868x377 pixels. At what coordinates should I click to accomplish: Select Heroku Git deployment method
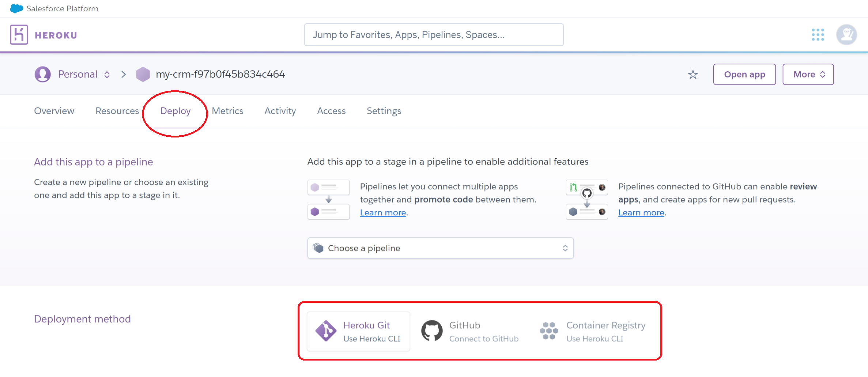358,331
